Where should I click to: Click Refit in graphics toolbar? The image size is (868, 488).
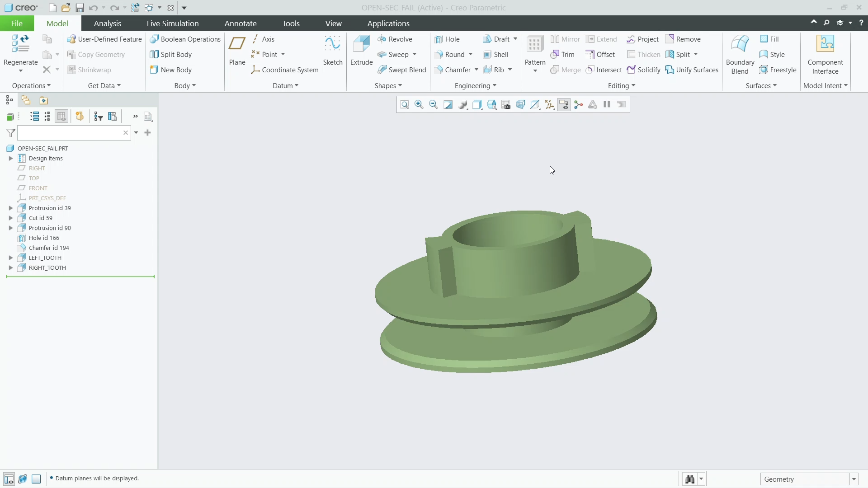point(405,105)
